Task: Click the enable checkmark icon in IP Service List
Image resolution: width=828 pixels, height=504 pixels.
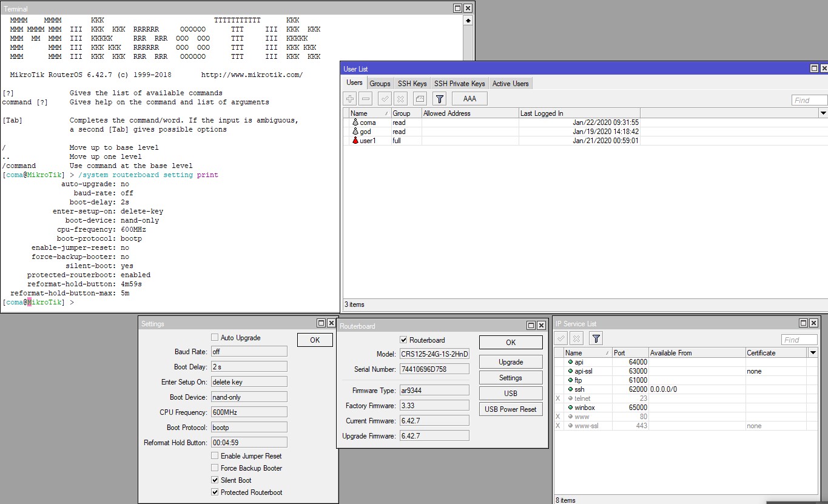Action: click(561, 338)
